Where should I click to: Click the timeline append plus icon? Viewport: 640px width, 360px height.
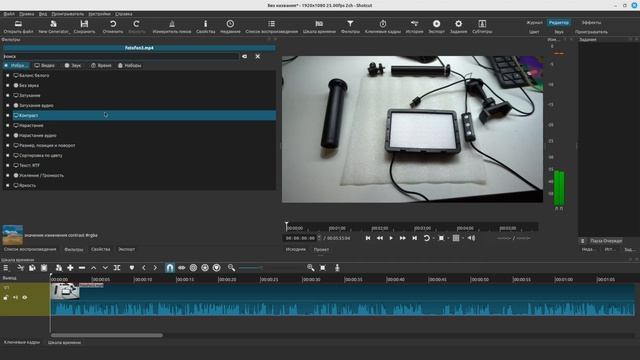70,268
